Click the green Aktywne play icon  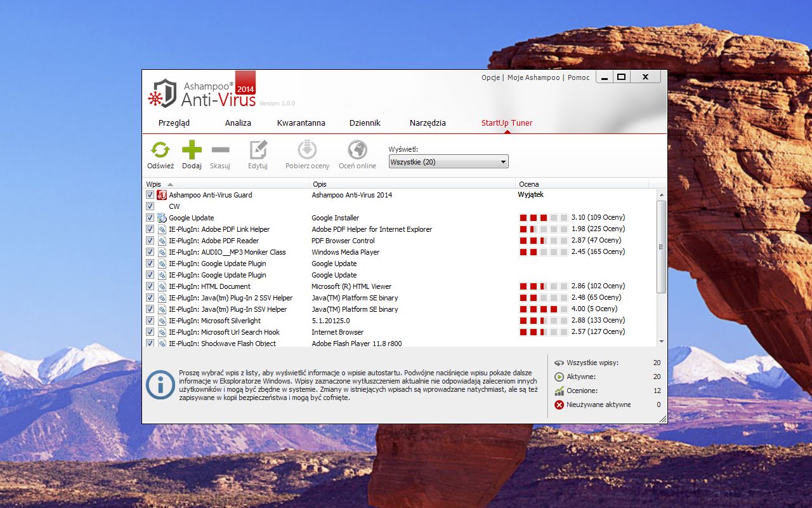[559, 377]
